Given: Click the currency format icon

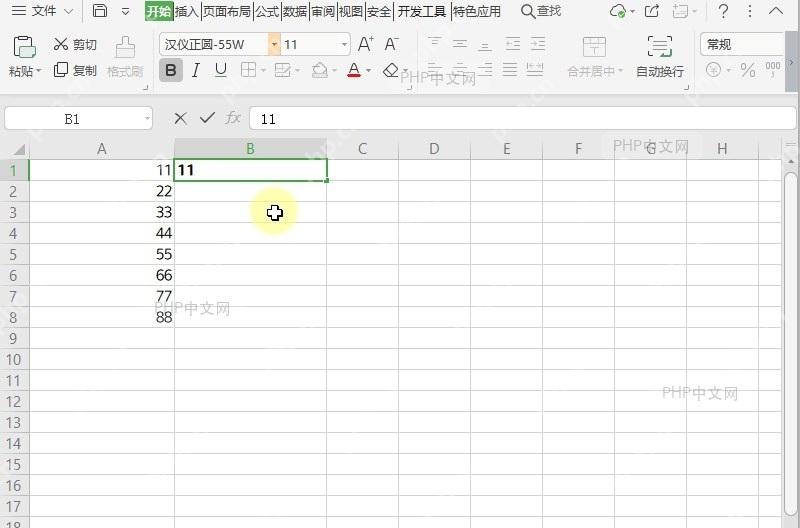Looking at the screenshot, I should 713,70.
